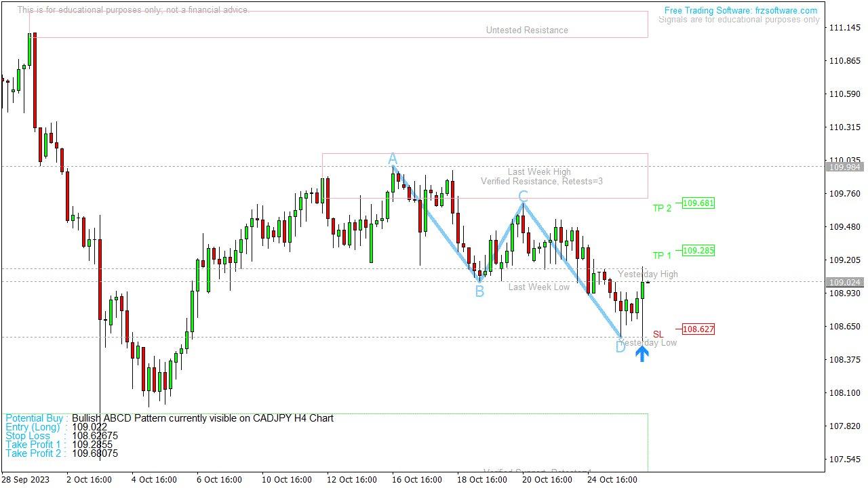The height and width of the screenshot is (488, 868).
Task: Click the red 'SL' text label
Action: (658, 334)
